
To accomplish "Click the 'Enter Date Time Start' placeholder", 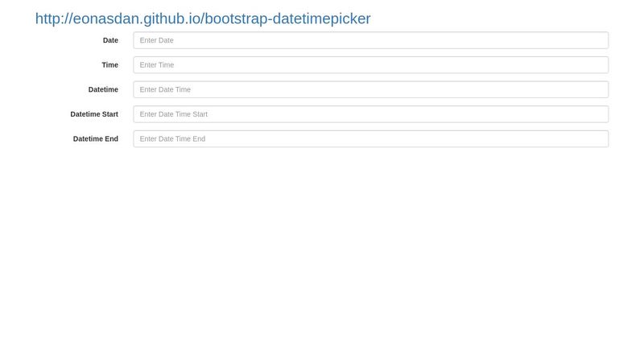I will coord(174,114).
